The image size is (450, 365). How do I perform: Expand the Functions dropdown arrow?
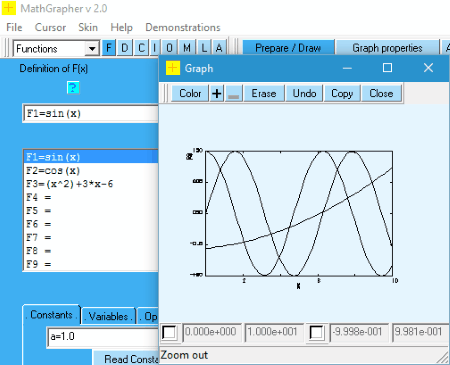click(x=92, y=49)
